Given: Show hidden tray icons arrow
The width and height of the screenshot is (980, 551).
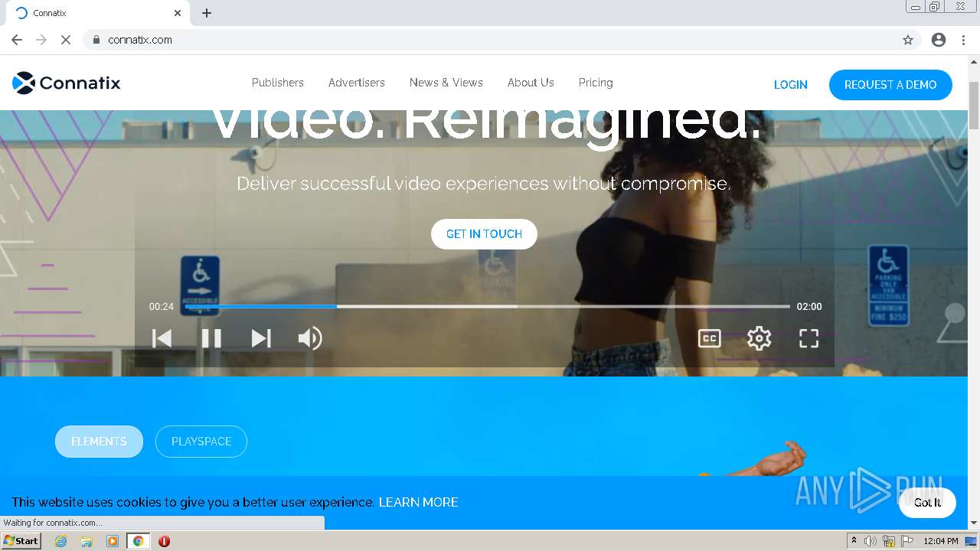Looking at the screenshot, I should 854,541.
